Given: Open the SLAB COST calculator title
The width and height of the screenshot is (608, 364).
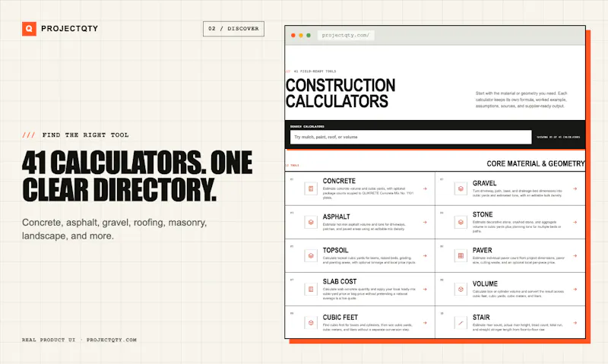Looking at the screenshot, I should 339,281.
